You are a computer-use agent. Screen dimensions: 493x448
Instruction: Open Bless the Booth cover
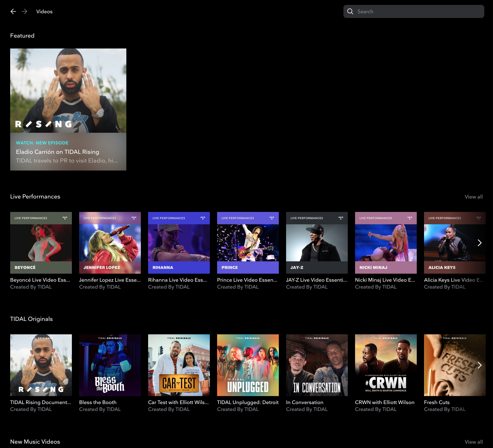(x=110, y=365)
